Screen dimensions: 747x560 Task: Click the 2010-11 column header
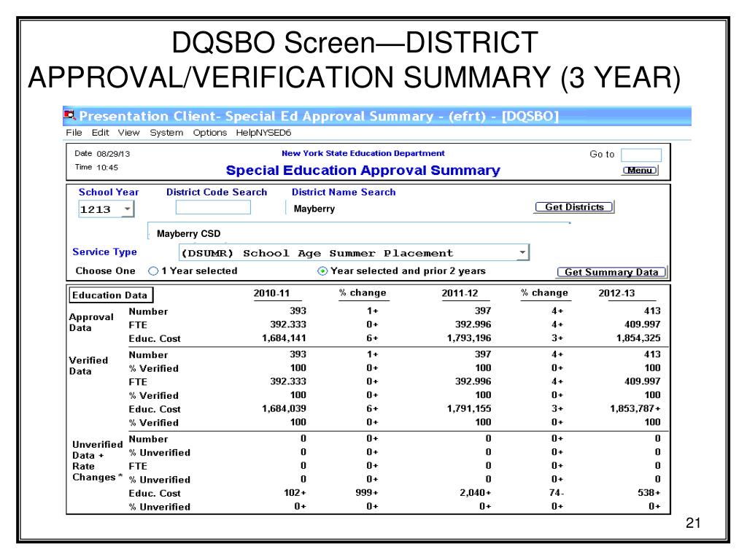coord(271,293)
